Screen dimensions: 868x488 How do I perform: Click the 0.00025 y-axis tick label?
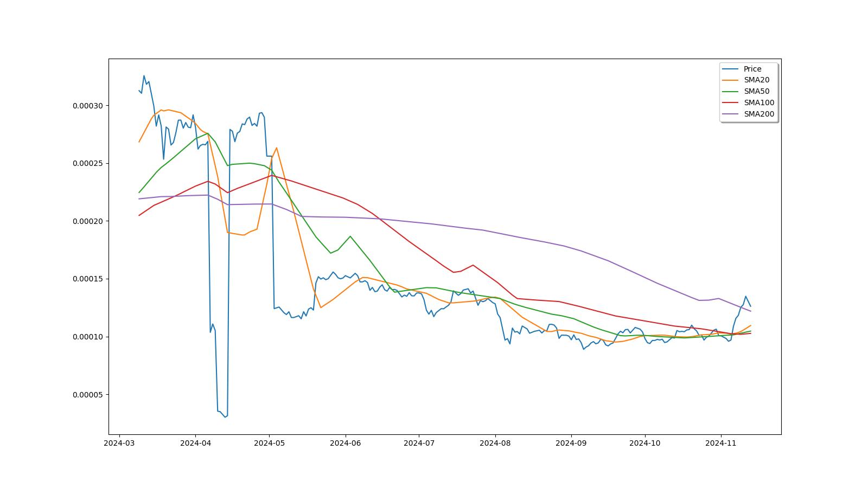[88, 164]
